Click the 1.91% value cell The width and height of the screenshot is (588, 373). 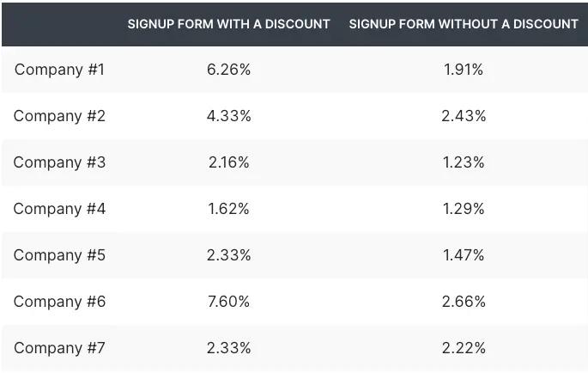pos(464,70)
